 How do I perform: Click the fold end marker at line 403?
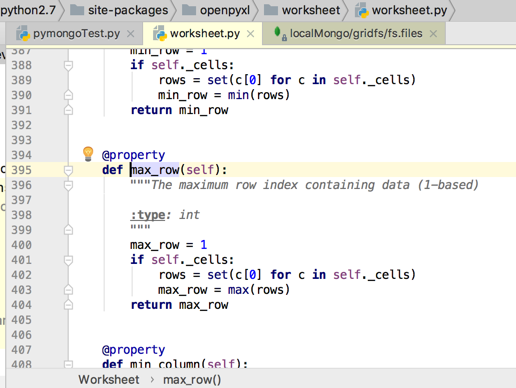tap(68, 290)
